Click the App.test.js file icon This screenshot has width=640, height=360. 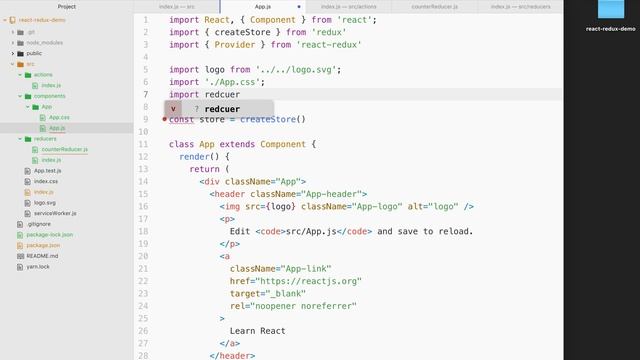coord(27,171)
